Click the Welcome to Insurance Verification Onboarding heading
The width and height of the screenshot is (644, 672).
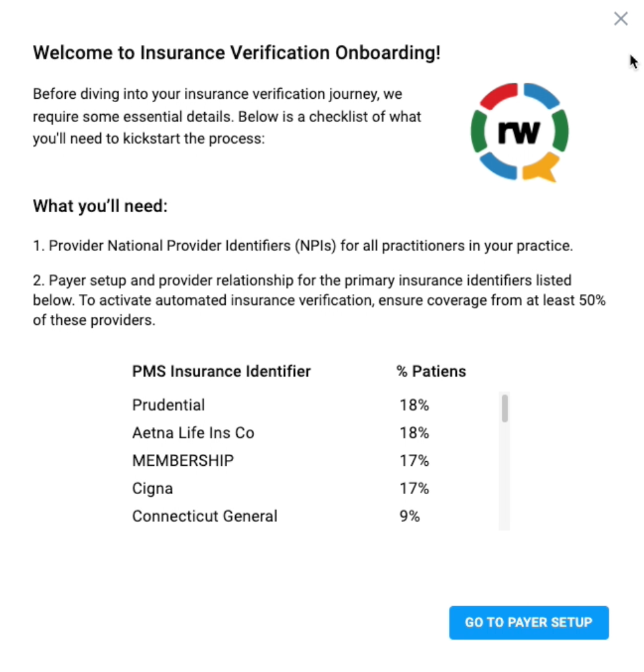(236, 53)
